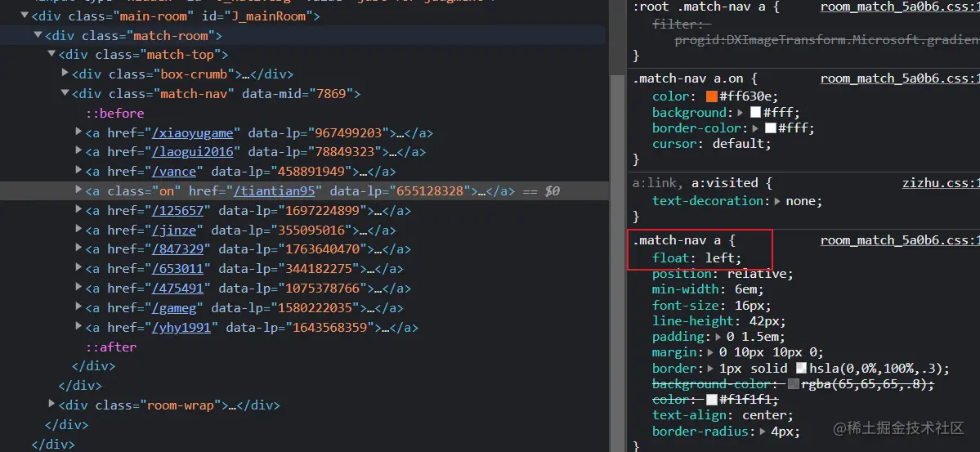Open the border-color #fff color swatch
Screen dimensions: 980x452
[771, 128]
